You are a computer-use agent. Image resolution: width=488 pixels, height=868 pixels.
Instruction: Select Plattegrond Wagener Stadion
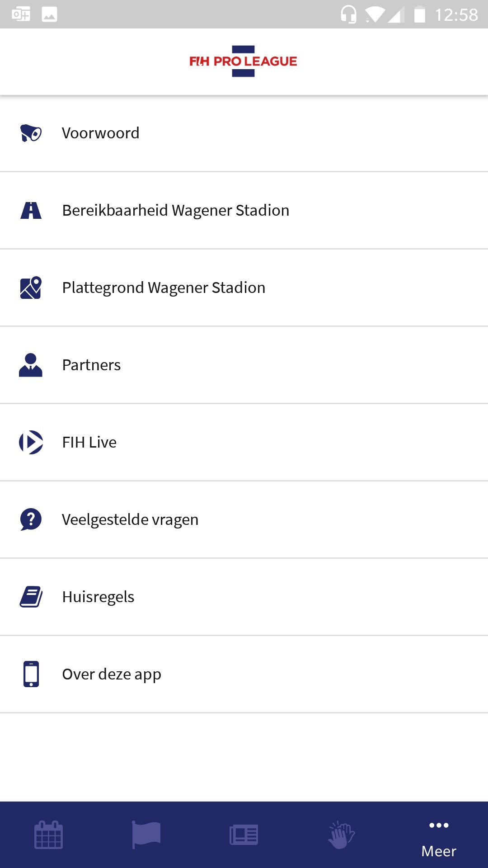pos(164,288)
